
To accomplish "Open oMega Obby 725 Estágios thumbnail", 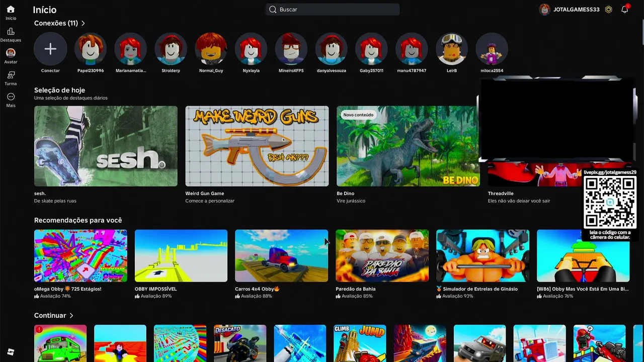I will tap(80, 256).
